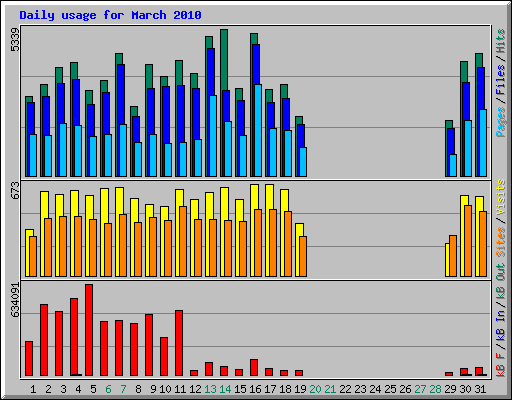Click day label "23" on the x-axis
Image resolution: width=512 pixels, height=400 pixels.
[360, 389]
